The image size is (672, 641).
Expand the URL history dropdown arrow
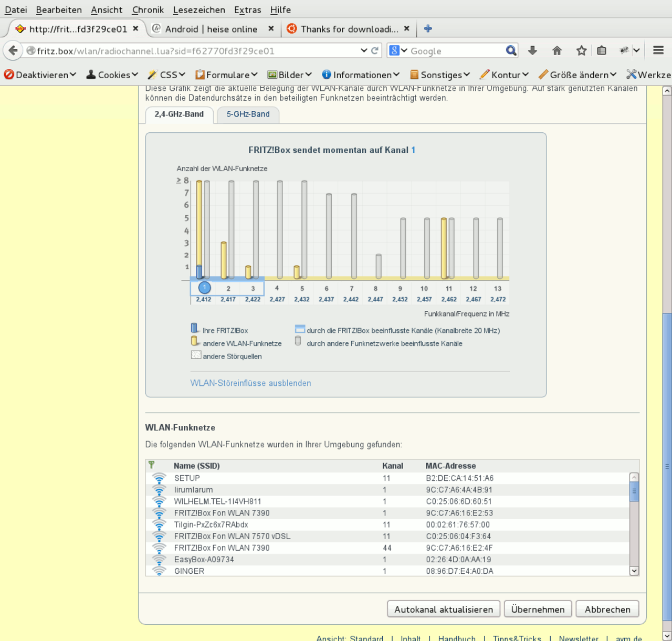coord(364,50)
